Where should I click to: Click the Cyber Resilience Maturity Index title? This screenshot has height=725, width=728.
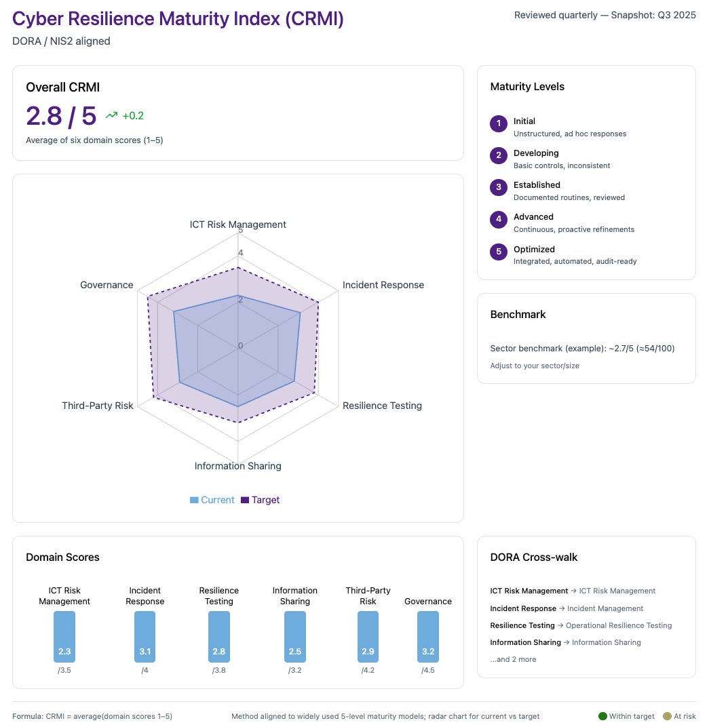178,19
